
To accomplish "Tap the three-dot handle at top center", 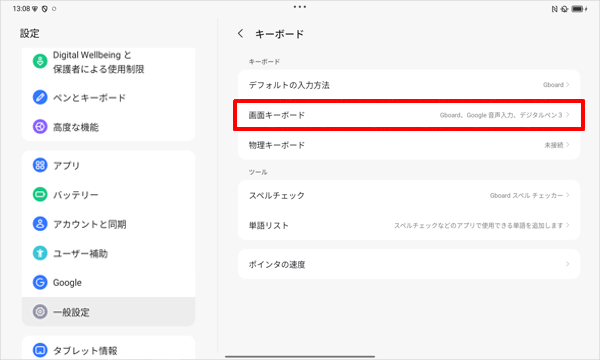I will [300, 7].
